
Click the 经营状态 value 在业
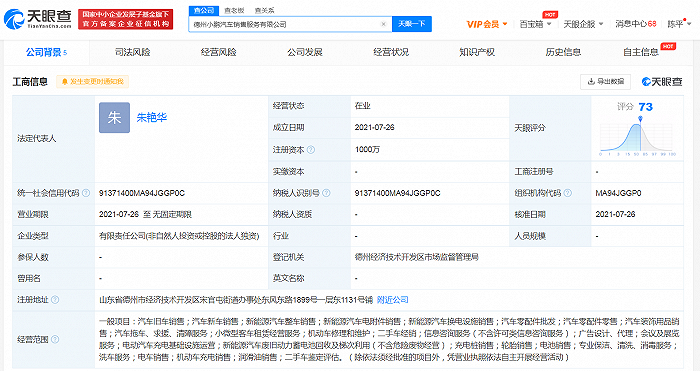tap(362, 106)
